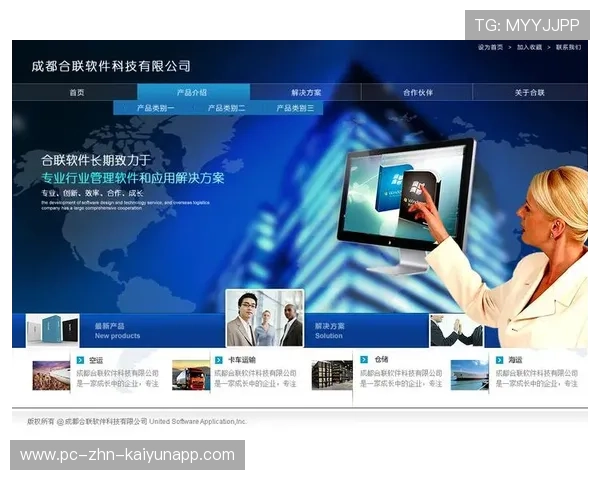The height and width of the screenshot is (480, 600).
Task: Click the footer copyright text 版权所有
Action: pos(137,421)
